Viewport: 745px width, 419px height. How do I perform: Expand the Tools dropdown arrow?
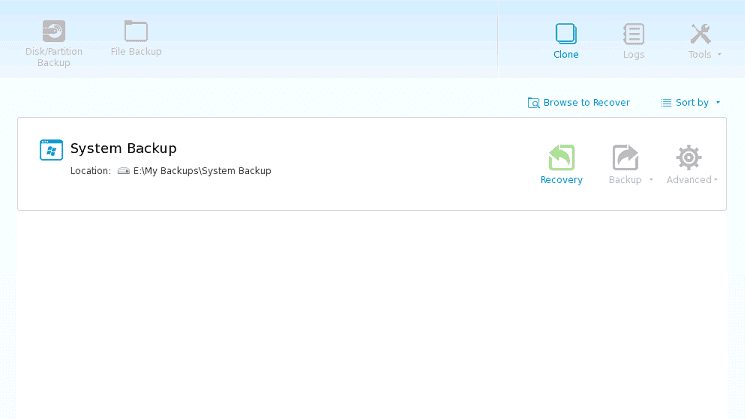pos(719,55)
